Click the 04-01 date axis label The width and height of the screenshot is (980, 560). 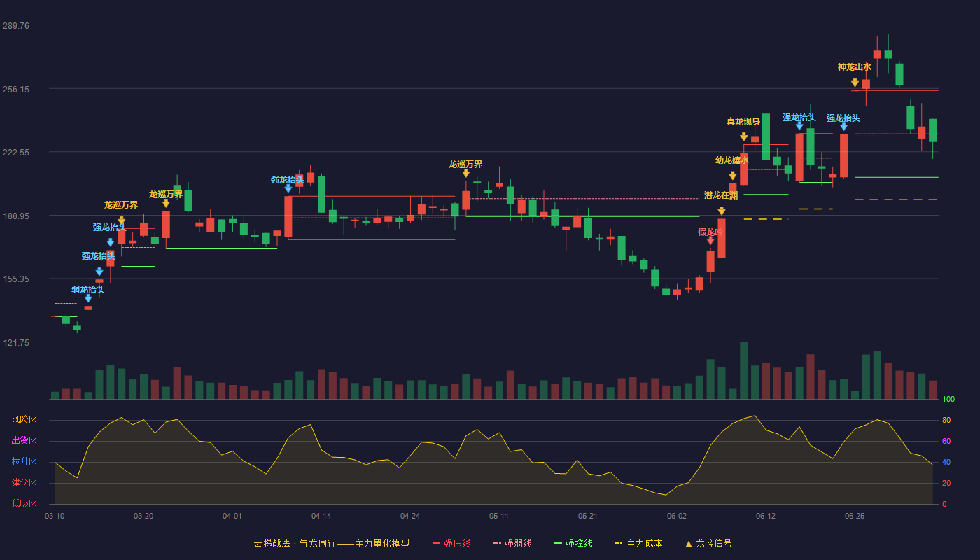(232, 516)
